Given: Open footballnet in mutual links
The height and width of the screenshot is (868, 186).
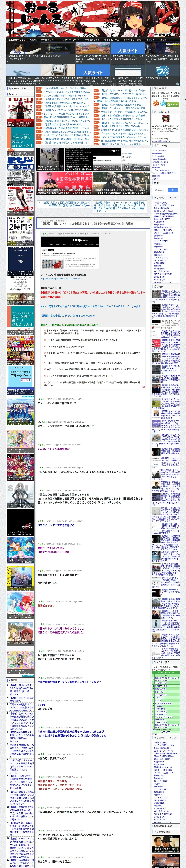Looking at the screenshot, I should click(x=156, y=168).
